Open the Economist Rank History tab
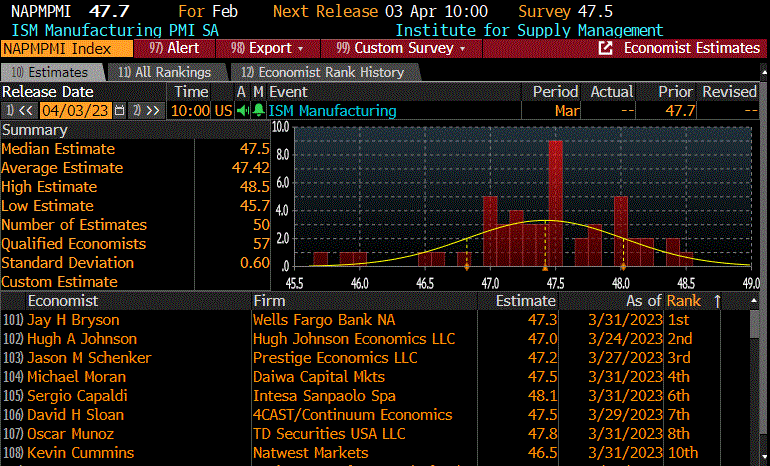Image resolution: width=770 pixels, height=466 pixels. pos(323,72)
